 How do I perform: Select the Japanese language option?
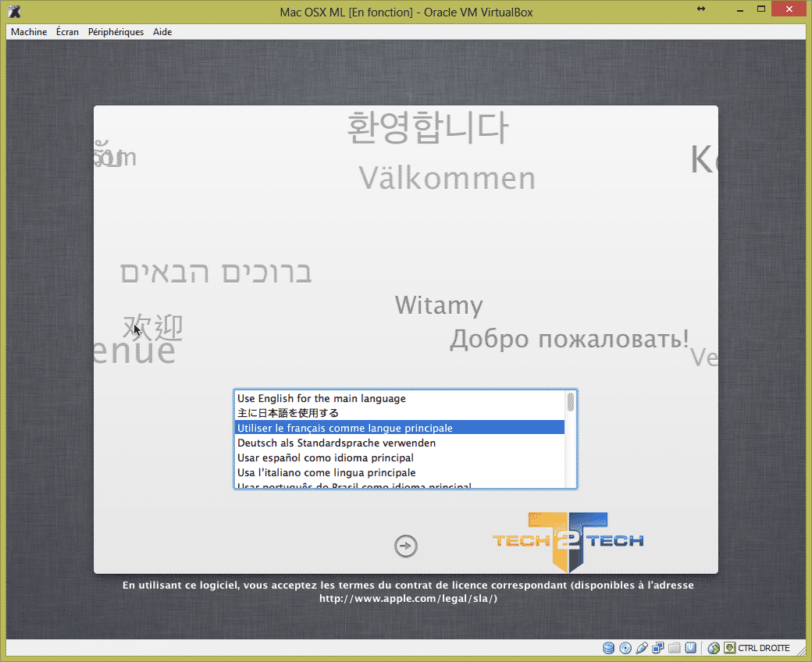pos(288,413)
